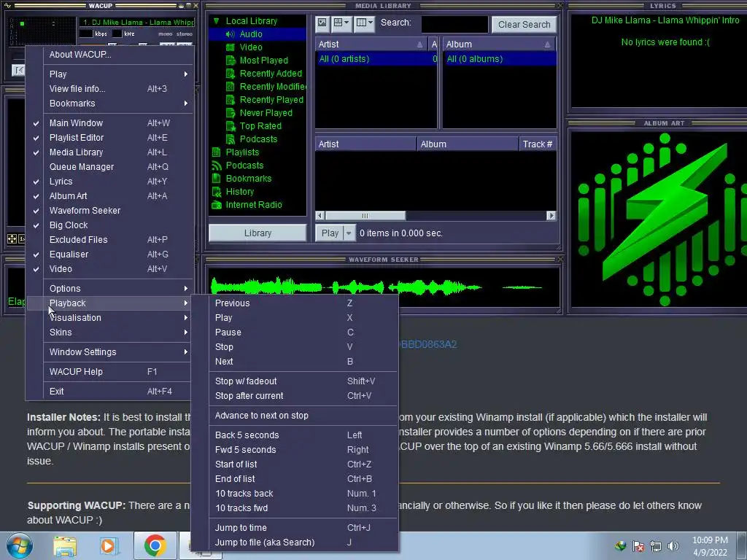Open the view layout dropdown in toolbar
Viewport: 747px width, 560px height.
pyautogui.click(x=341, y=23)
